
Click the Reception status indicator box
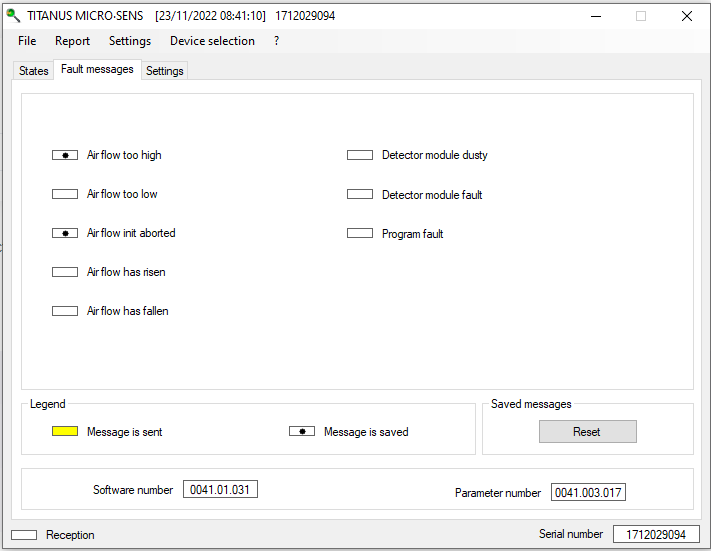pos(24,535)
